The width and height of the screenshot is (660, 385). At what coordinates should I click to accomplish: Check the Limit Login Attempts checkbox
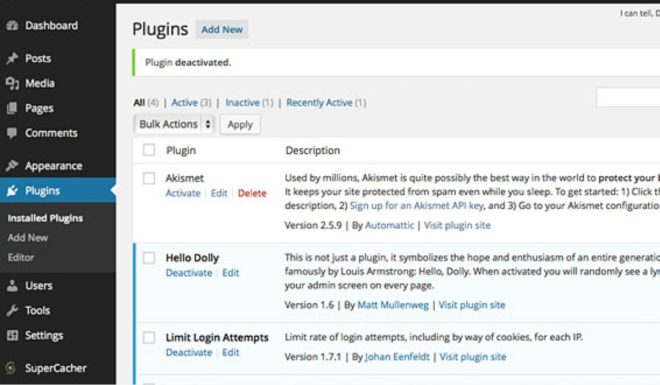149,337
